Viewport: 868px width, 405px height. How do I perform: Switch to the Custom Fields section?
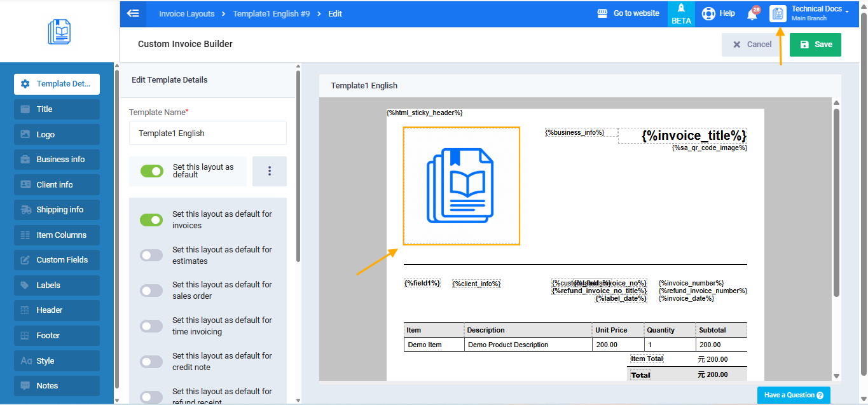[x=57, y=260]
